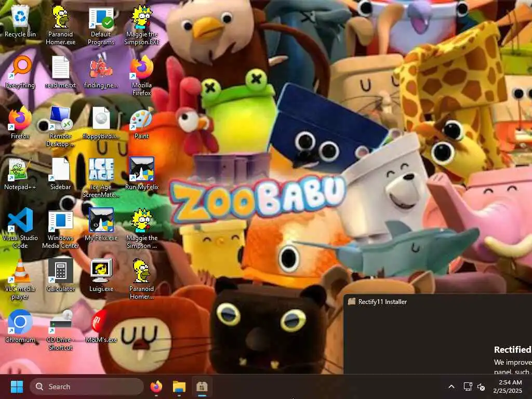Launch the Paint shortcut
Viewport: 532px width, 399px height.
click(x=141, y=123)
